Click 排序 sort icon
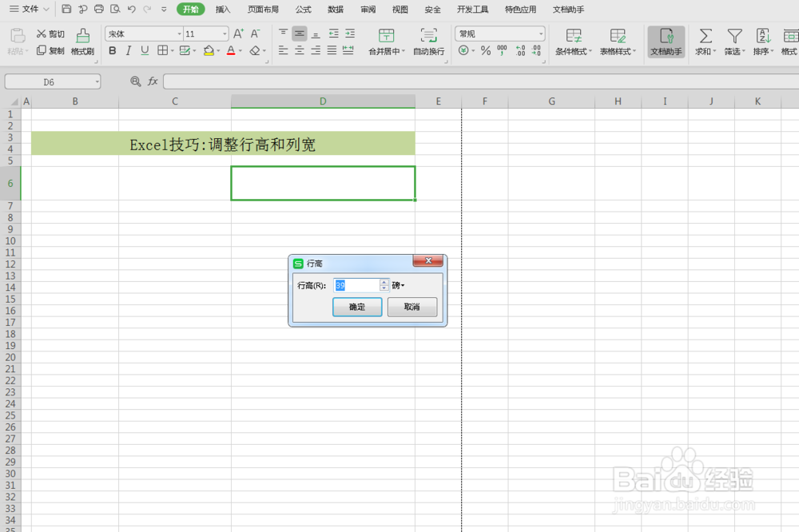Screen dimensions: 799x532 [x=763, y=42]
